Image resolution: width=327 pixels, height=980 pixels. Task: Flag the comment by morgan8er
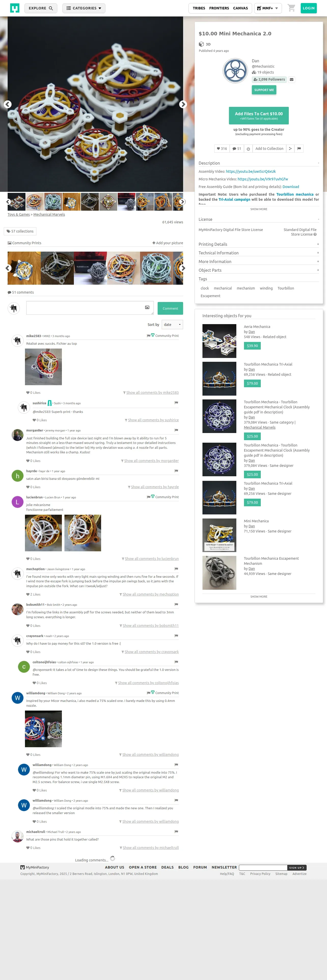pyautogui.click(x=176, y=430)
